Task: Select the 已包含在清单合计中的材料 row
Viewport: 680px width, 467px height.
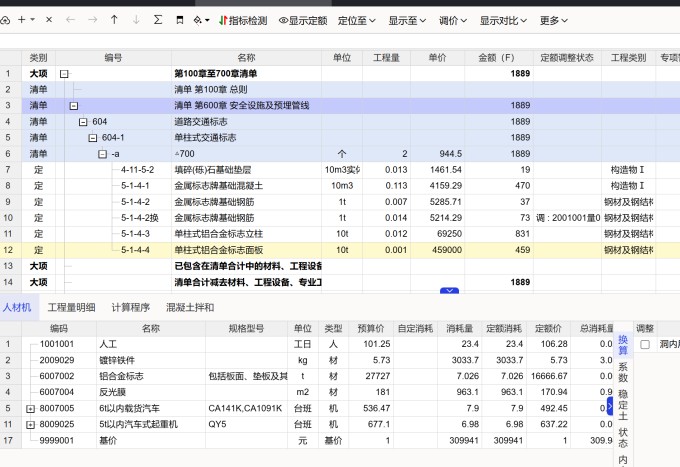Action: pos(340,266)
